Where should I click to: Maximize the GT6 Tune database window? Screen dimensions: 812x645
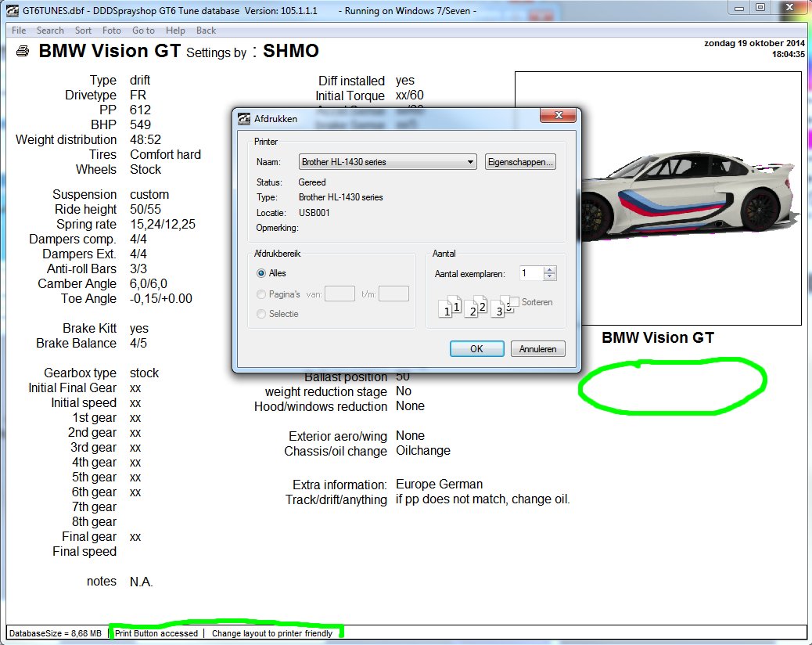760,8
